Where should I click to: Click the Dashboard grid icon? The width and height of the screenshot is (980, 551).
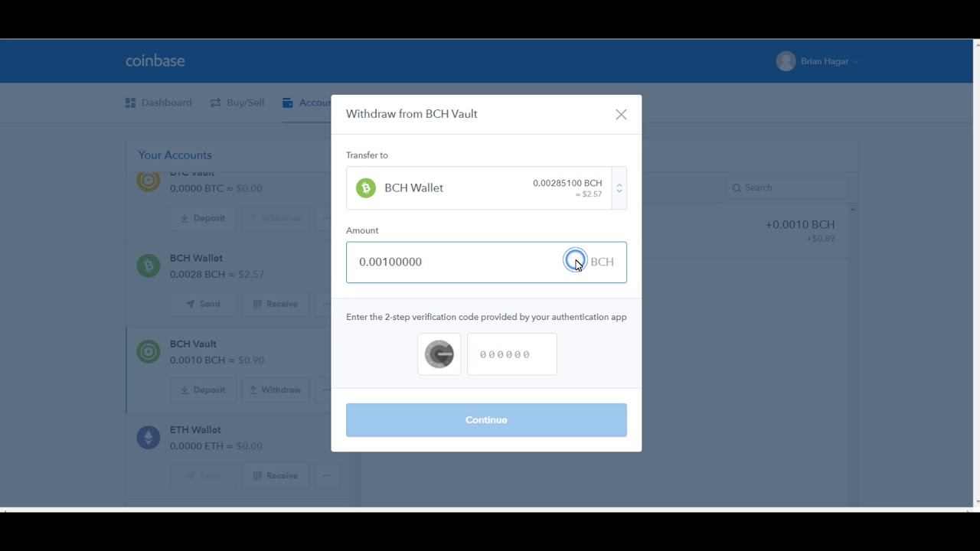click(130, 103)
